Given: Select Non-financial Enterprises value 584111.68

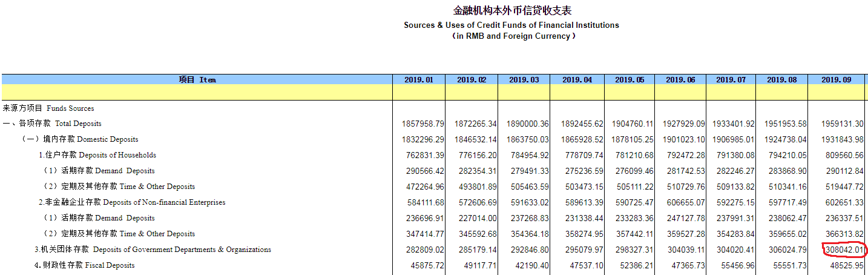Looking at the screenshot, I should 425,202.
